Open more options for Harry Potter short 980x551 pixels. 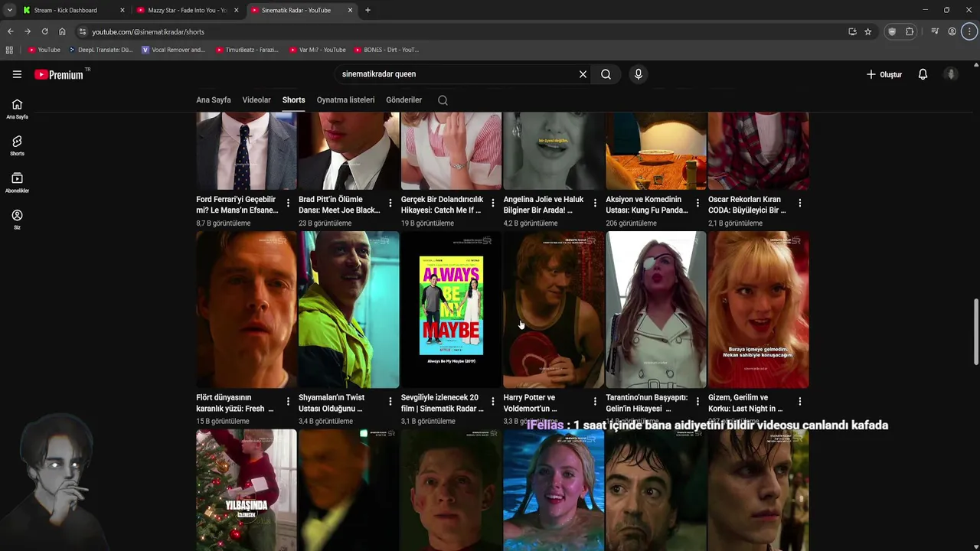[595, 401]
